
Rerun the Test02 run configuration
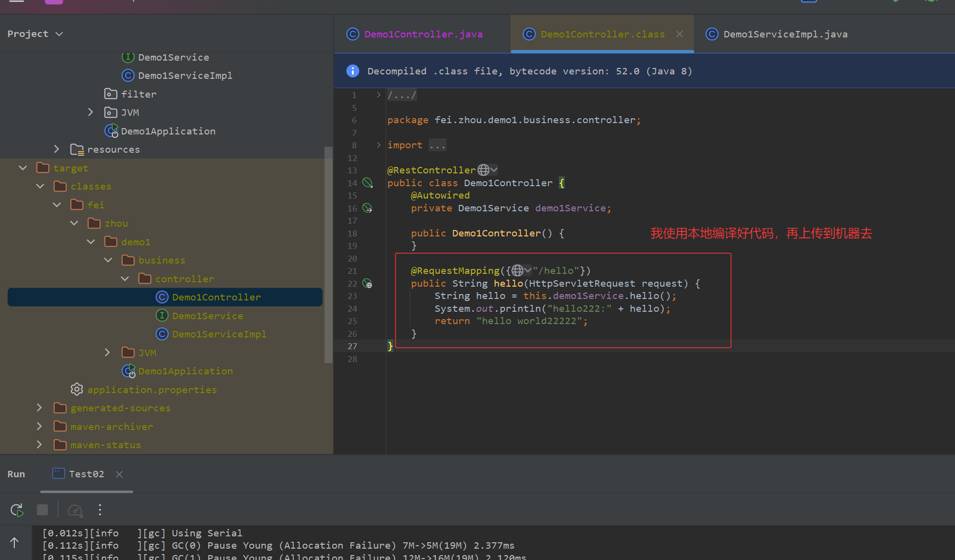coord(16,510)
